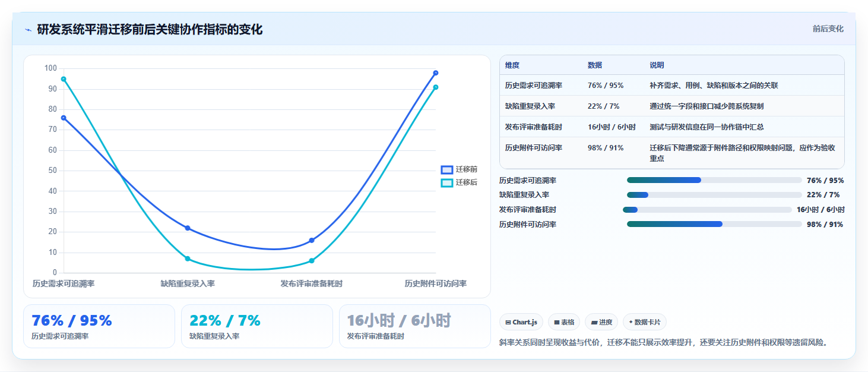
Task: Click the lightning icon beside the title
Action: [x=28, y=30]
